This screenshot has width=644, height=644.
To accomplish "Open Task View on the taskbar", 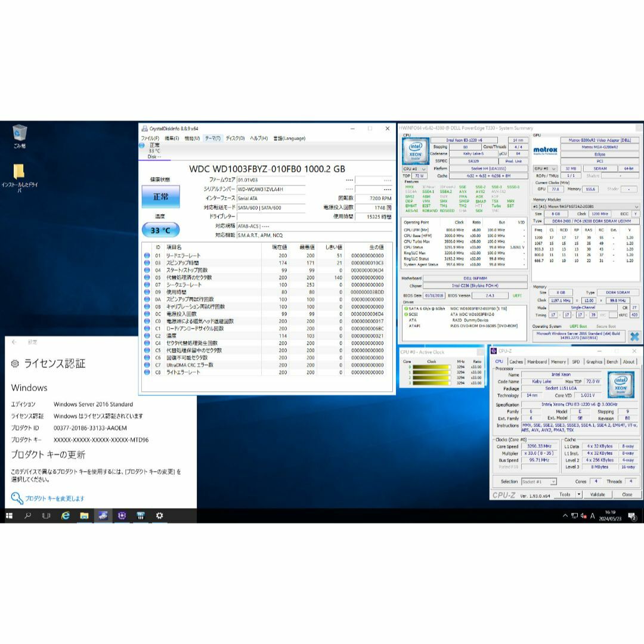I will coord(46,515).
